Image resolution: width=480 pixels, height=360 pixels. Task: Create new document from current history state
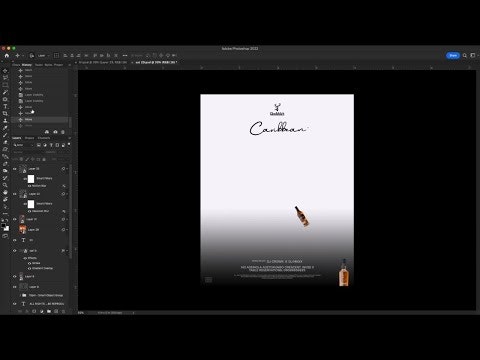[47, 132]
